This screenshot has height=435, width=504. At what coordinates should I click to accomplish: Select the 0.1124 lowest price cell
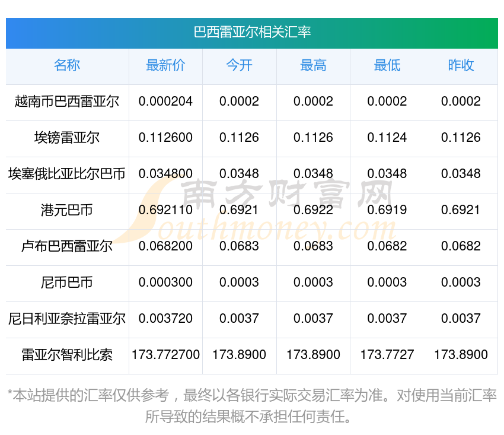click(x=387, y=138)
